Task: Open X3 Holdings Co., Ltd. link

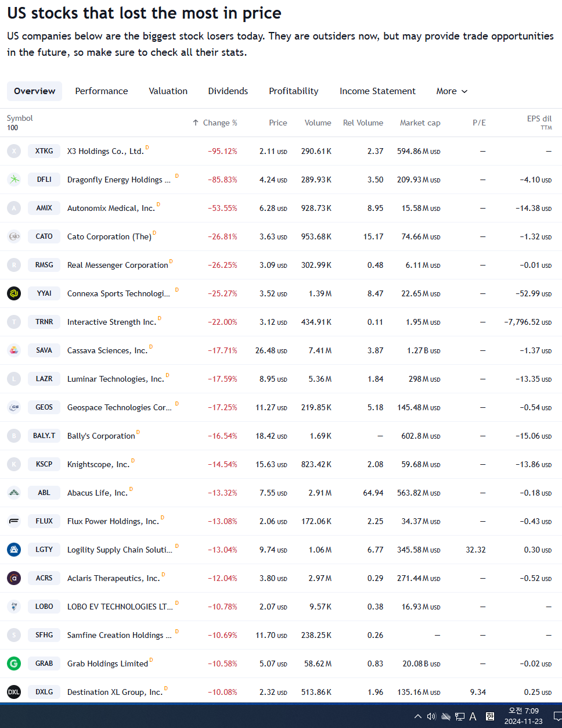Action: pyautogui.click(x=105, y=151)
